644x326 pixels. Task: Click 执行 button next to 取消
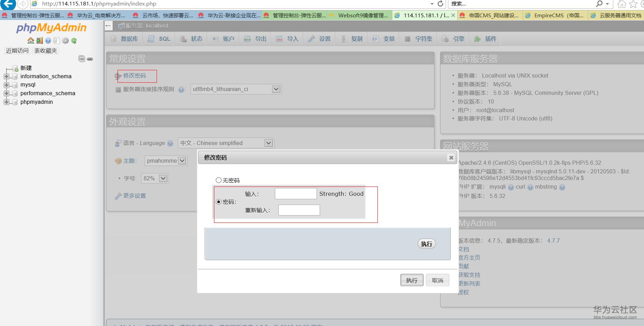click(x=412, y=280)
